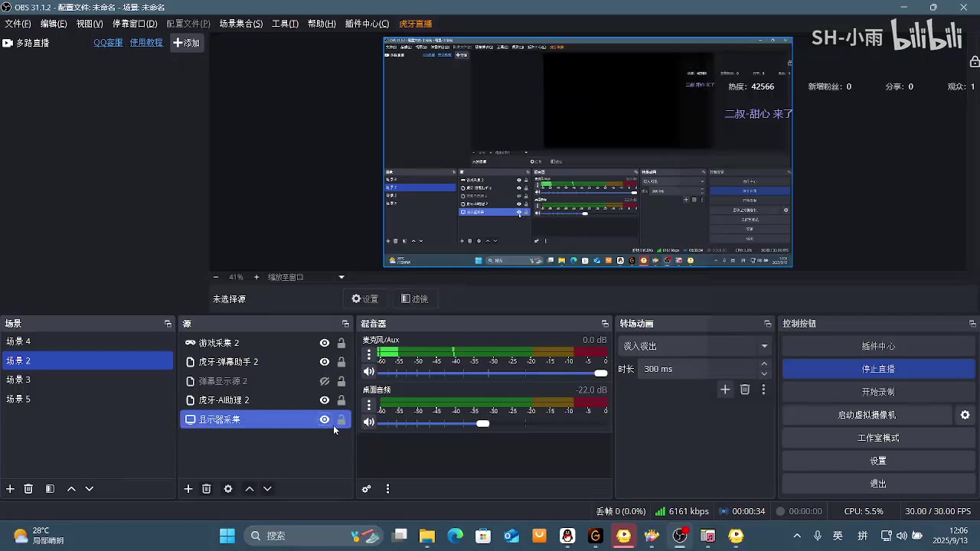The height and width of the screenshot is (551, 980).
Task: Zoom in the preview with plus icon
Action: 256,277
